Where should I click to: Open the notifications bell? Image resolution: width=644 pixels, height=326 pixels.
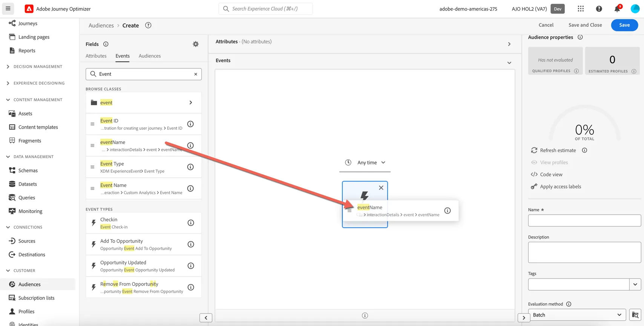617,9
